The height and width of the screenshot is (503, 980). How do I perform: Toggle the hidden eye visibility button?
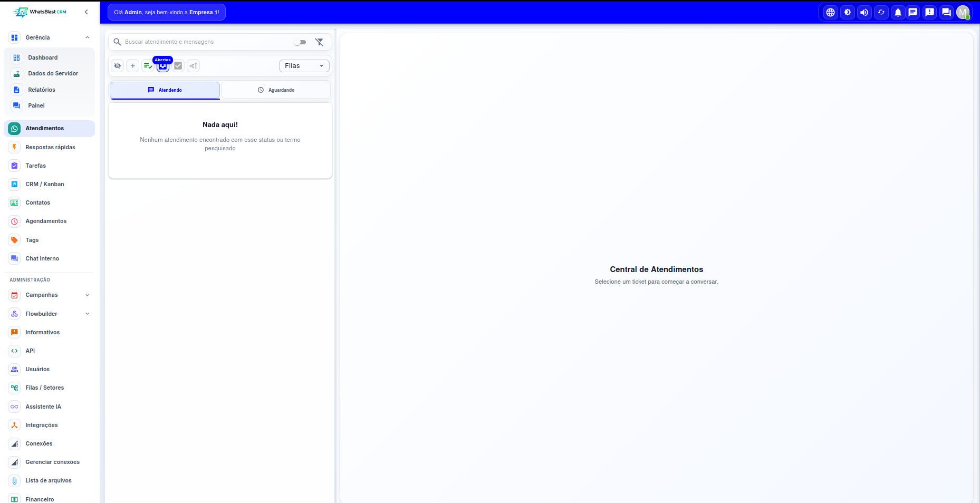[x=117, y=66]
